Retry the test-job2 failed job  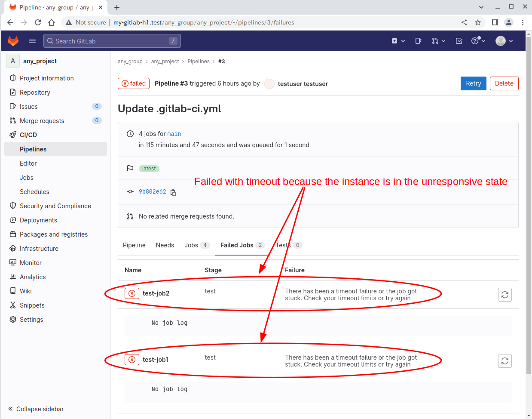[504, 295]
